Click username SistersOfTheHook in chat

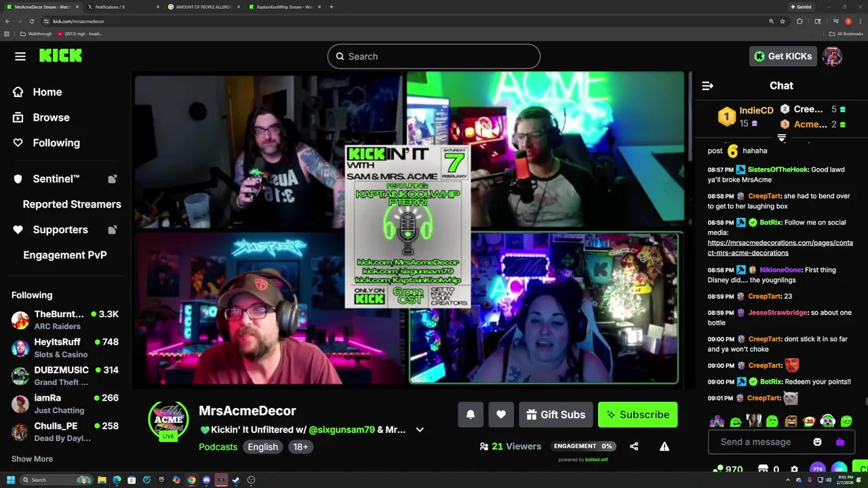pos(777,169)
